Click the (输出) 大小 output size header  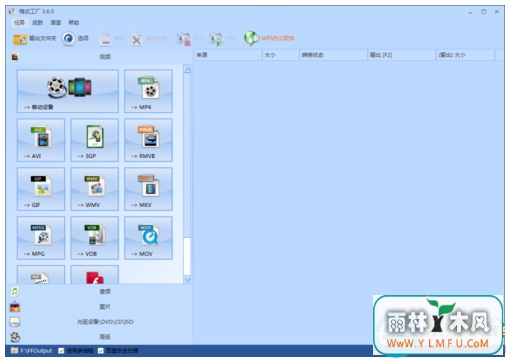click(x=466, y=55)
